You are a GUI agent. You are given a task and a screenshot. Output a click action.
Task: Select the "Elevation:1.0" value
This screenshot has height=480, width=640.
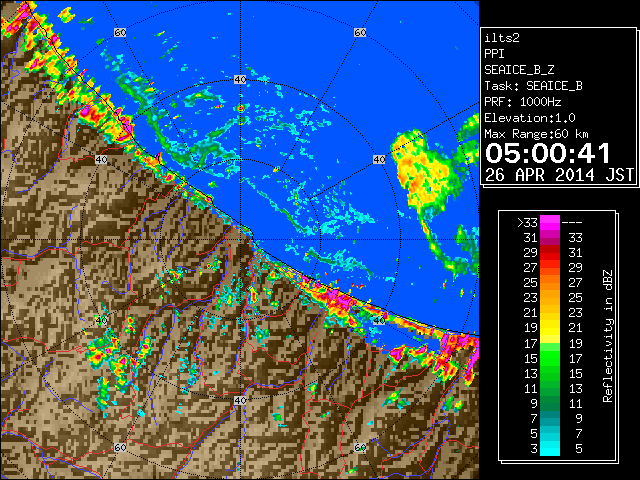click(x=529, y=118)
